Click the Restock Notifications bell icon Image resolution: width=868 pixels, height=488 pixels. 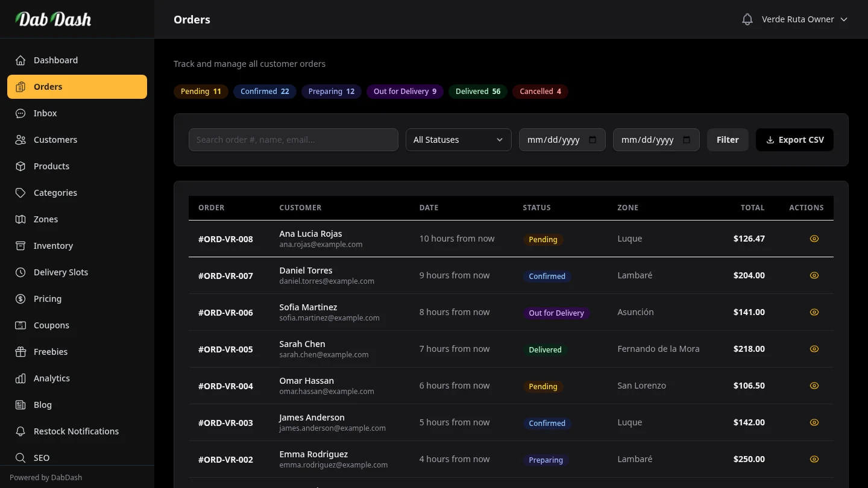pos(20,431)
